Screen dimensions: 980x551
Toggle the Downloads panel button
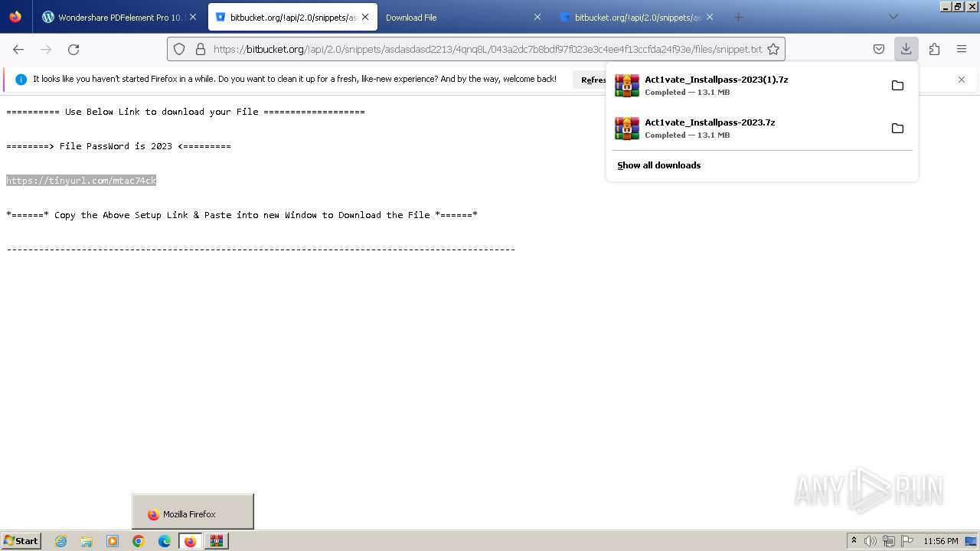tap(906, 49)
